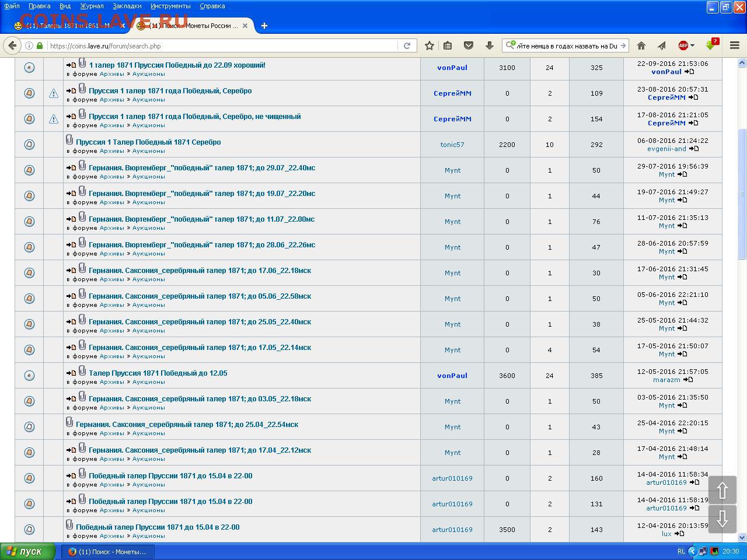Jump to first new post of "1 талер 1871 Пруссия Победный до 22.09"
This screenshot has height=560, width=747.
[x=71, y=65]
